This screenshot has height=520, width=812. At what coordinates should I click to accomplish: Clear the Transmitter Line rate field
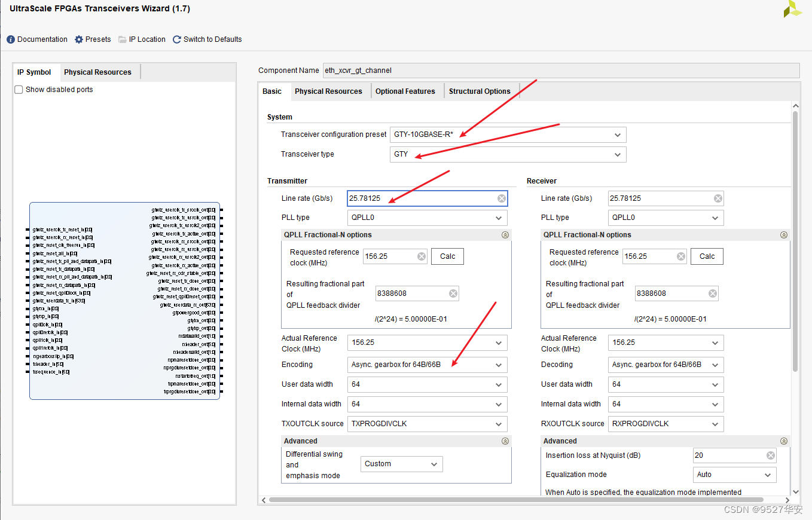tap(502, 198)
